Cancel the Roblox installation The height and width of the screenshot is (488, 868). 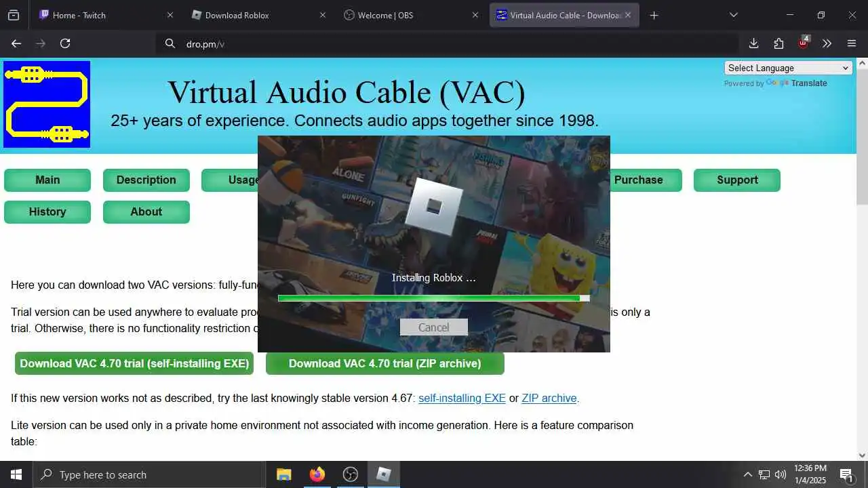click(x=434, y=327)
